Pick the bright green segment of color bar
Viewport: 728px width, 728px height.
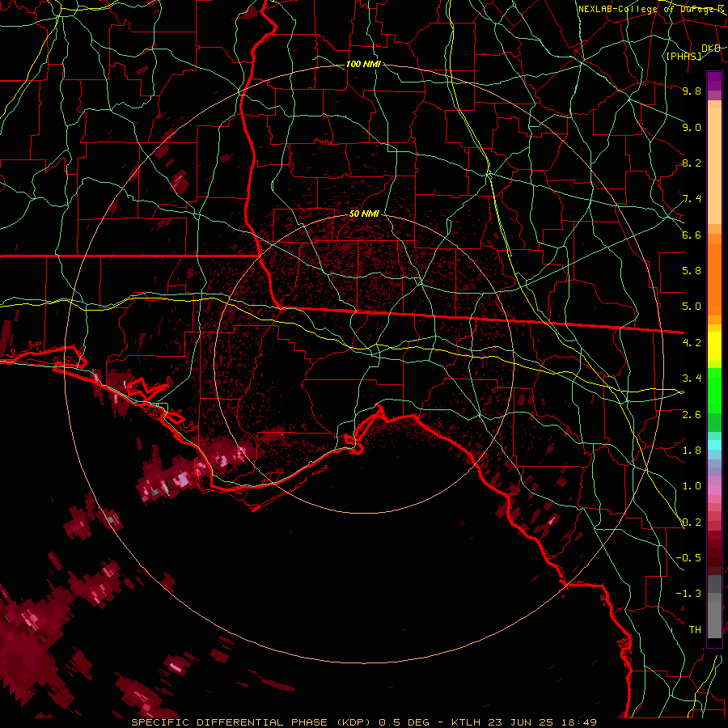click(x=714, y=390)
